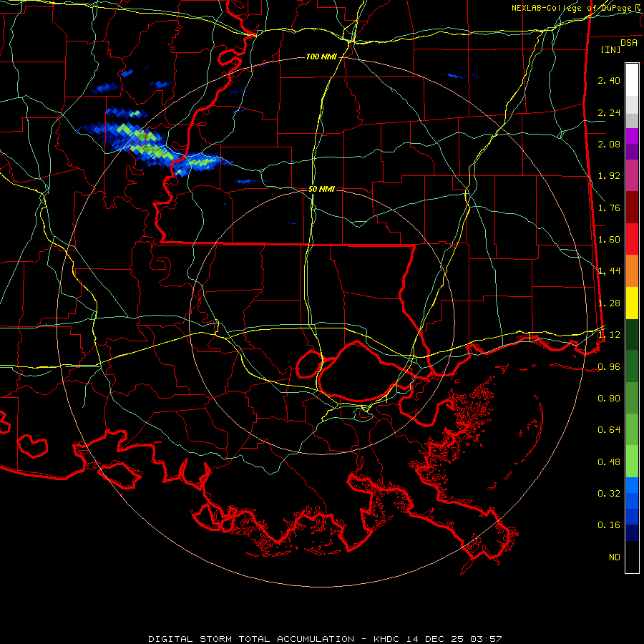Click the 1.28 legend value
644x644 pixels.
point(609,303)
